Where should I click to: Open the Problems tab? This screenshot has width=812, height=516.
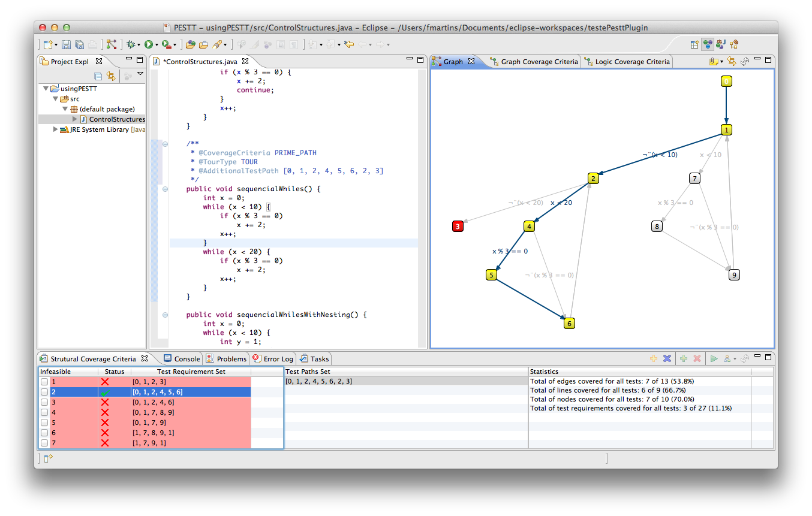click(x=226, y=358)
